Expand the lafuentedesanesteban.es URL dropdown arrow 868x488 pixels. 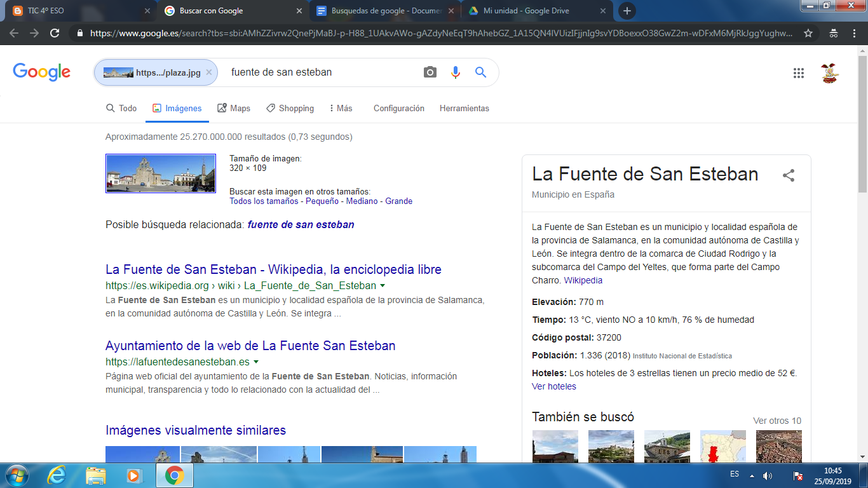tap(256, 363)
